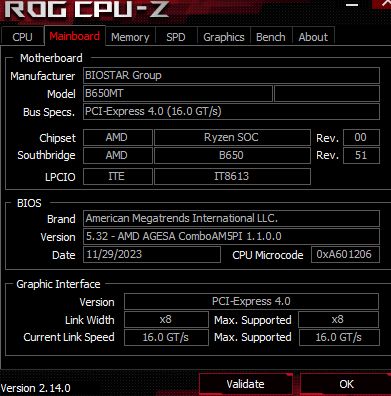This screenshot has height=396, width=391.
Task: Click the empty field beside B650MT
Action: click(327, 93)
